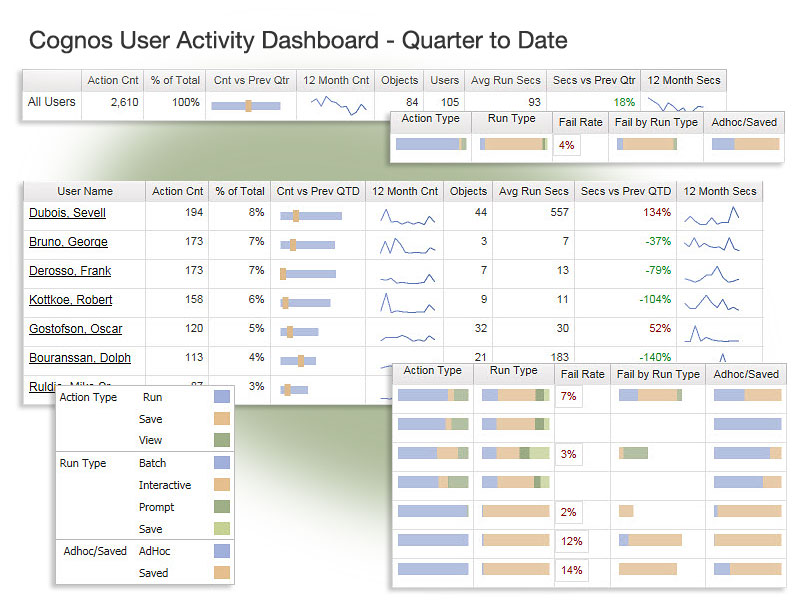Click the user table Objects column header

tap(468, 191)
